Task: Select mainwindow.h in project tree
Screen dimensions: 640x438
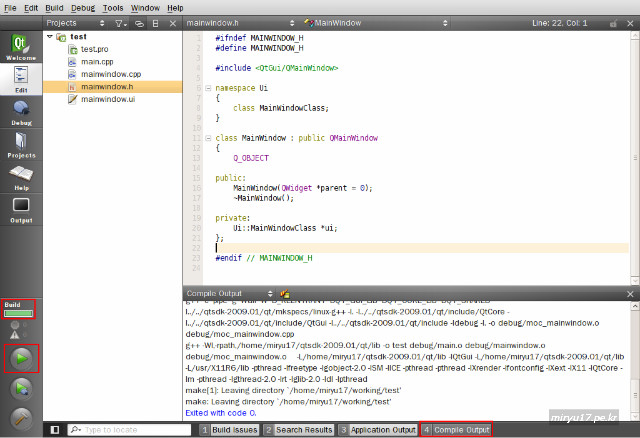Action: click(112, 87)
